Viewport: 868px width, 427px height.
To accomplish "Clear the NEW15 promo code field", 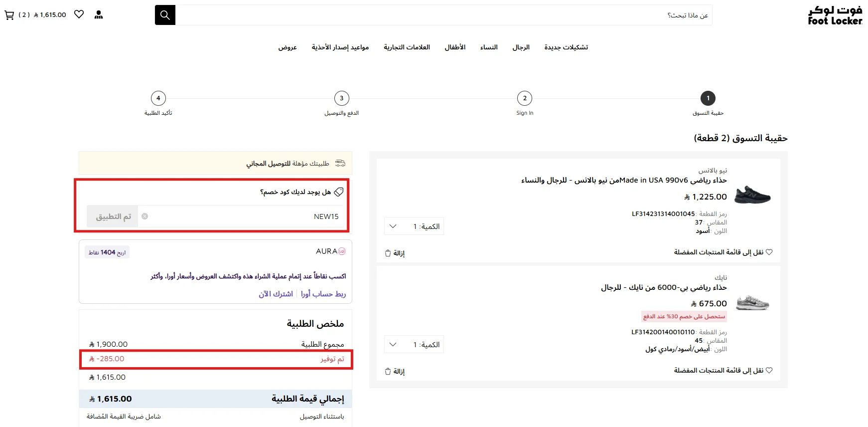I will [x=145, y=216].
